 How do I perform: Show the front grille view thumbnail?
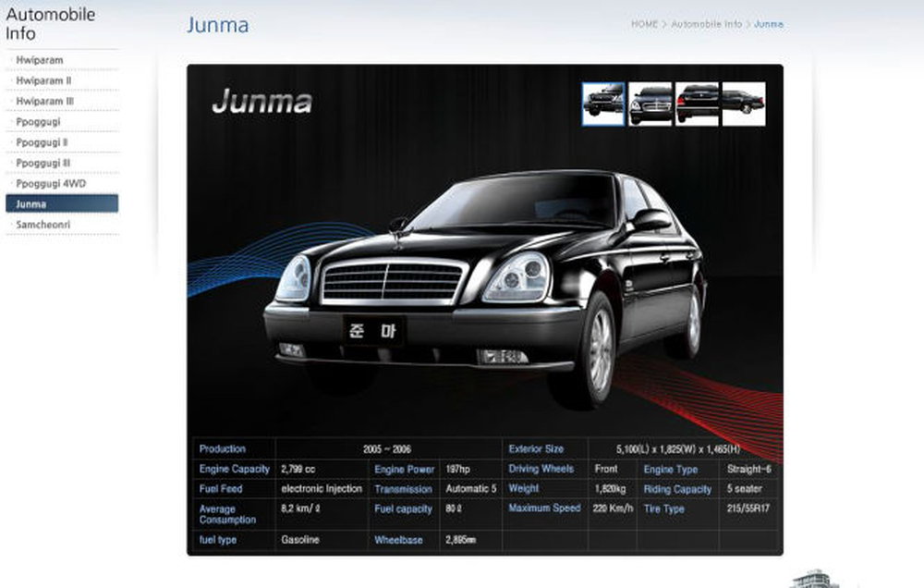pyautogui.click(x=650, y=104)
